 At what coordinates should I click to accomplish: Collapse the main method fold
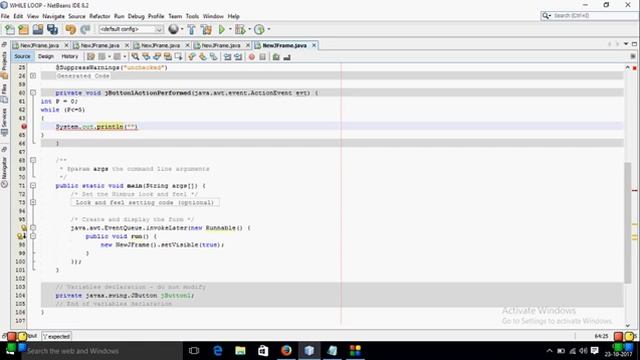(x=33, y=185)
